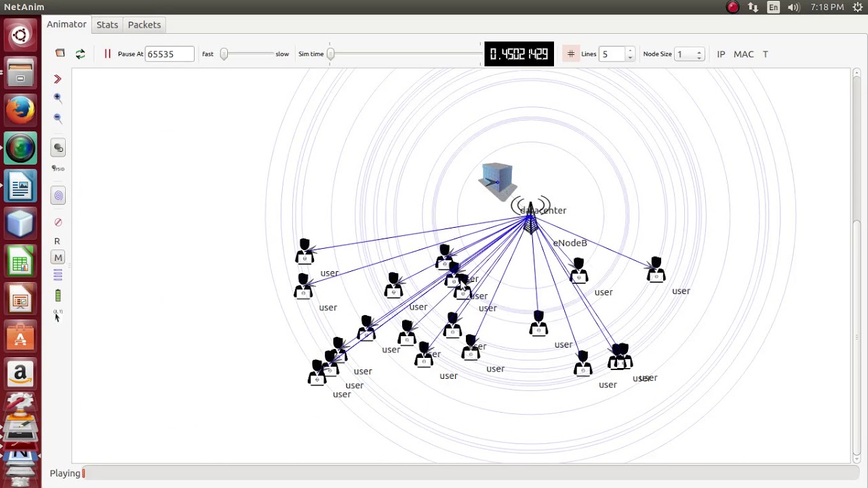This screenshot has width=868, height=488.
Task: Click the T toolbar button
Action: (x=765, y=54)
